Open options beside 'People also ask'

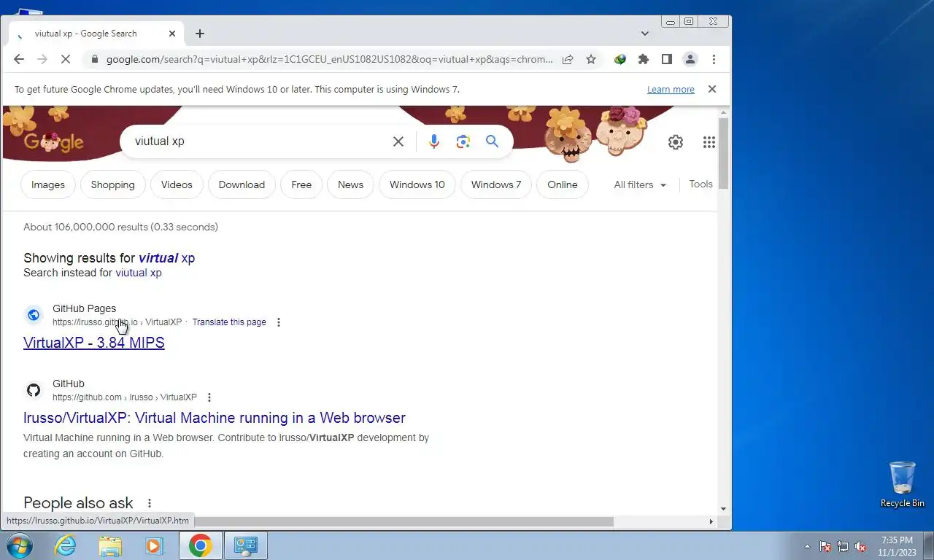tap(150, 503)
